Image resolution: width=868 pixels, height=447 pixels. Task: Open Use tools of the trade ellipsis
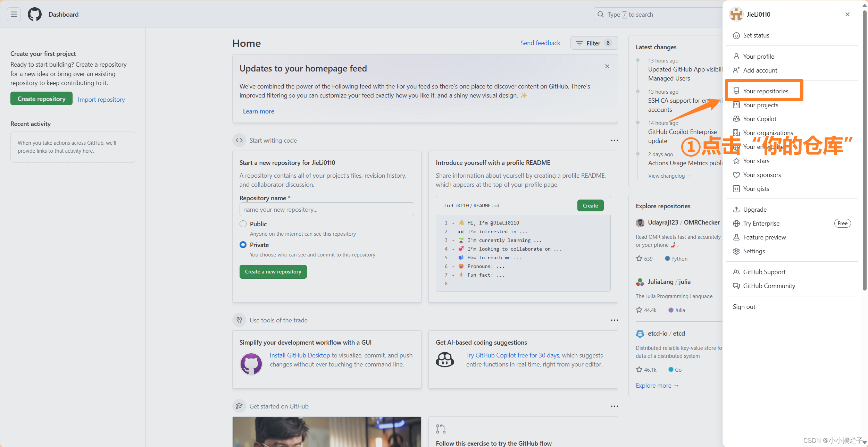click(614, 320)
